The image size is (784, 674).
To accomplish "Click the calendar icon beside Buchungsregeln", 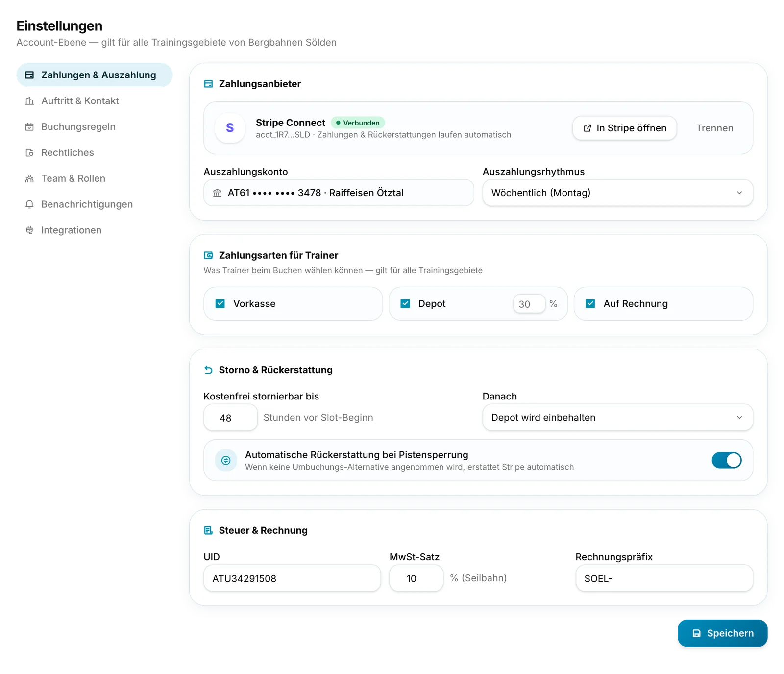I will (x=29, y=127).
